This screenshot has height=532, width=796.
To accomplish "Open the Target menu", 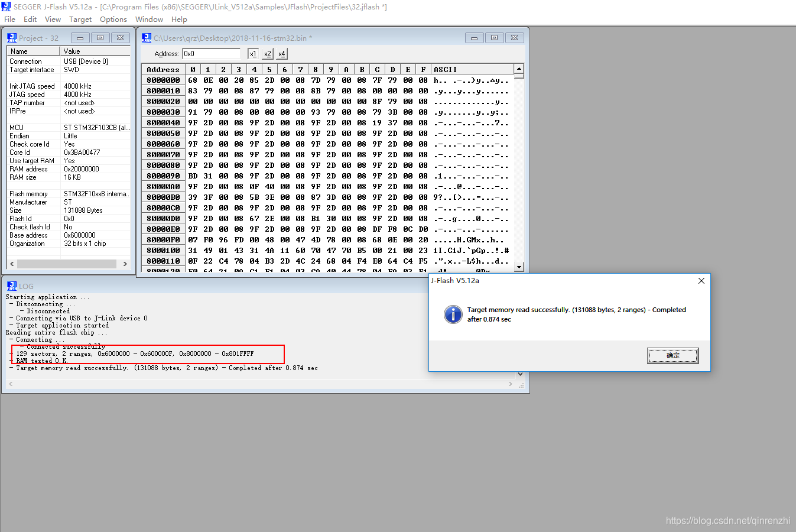I will 80,19.
